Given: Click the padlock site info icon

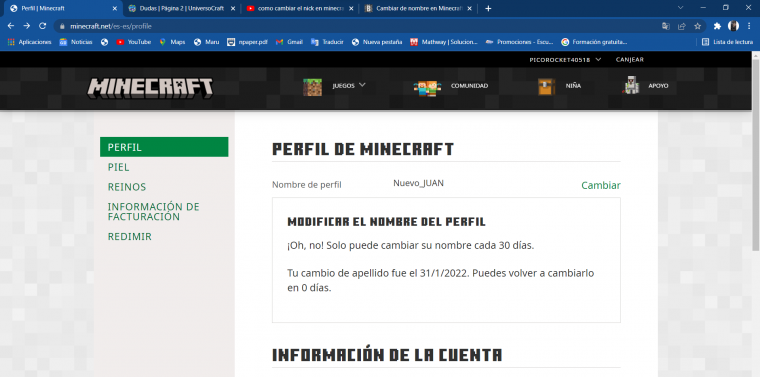Looking at the screenshot, I should (62, 26).
